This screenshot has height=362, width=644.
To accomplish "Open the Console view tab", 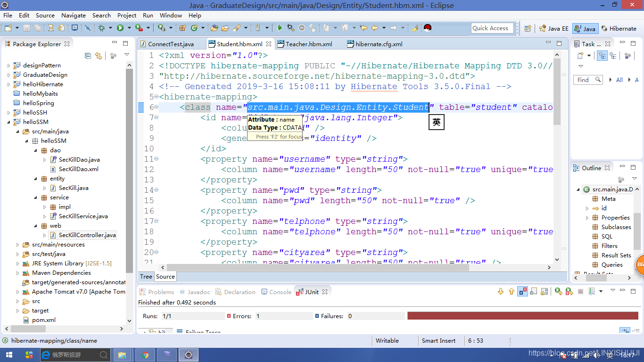I will 276,292.
